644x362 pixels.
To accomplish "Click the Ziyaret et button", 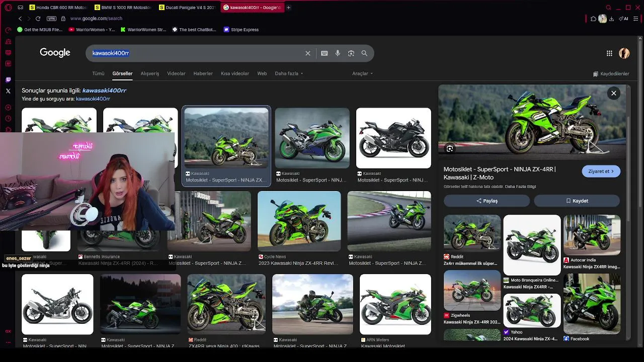I will pyautogui.click(x=601, y=171).
